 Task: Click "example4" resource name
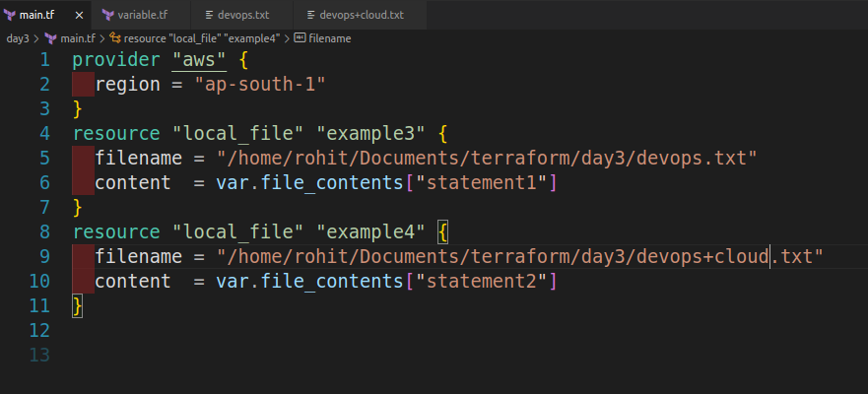[x=371, y=231]
